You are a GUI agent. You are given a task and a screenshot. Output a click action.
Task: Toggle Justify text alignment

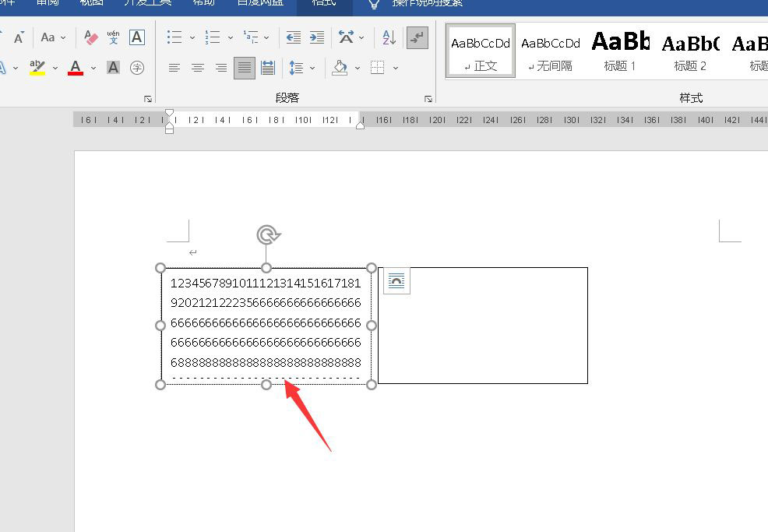(x=245, y=69)
